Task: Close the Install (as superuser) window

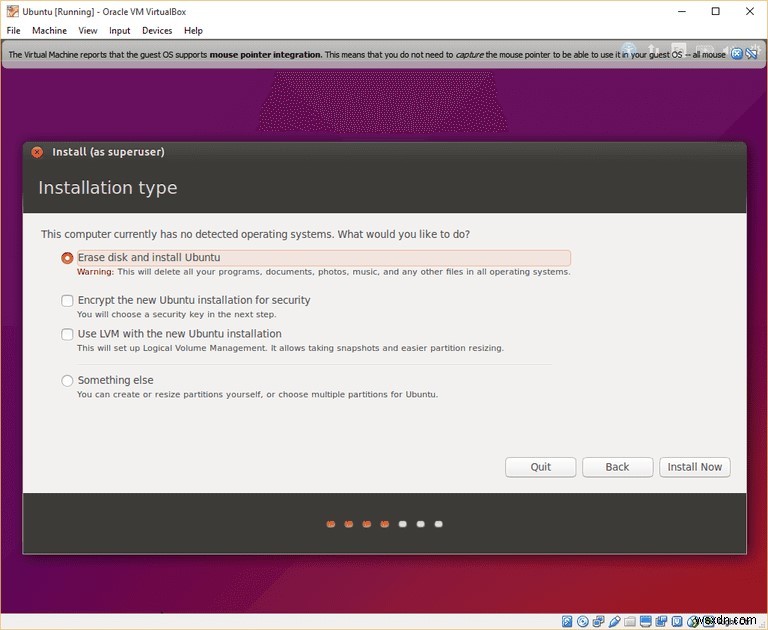Action: click(37, 152)
